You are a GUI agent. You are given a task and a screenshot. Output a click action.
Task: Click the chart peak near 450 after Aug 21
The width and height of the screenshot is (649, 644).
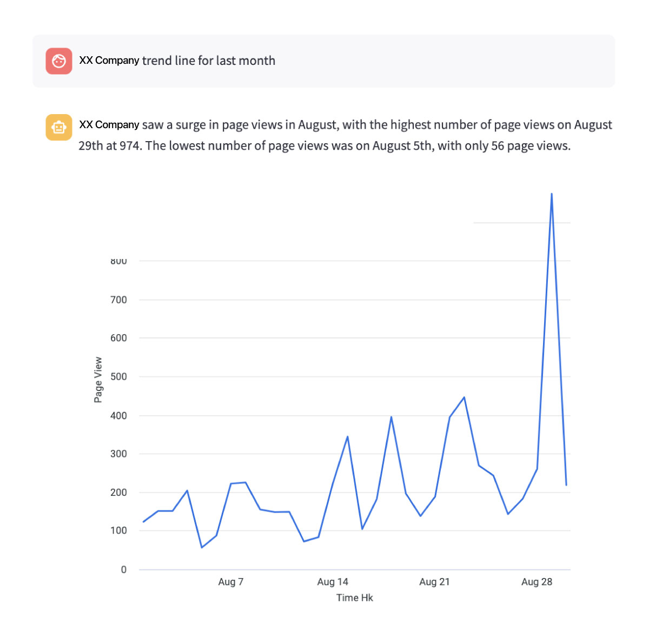[464, 397]
